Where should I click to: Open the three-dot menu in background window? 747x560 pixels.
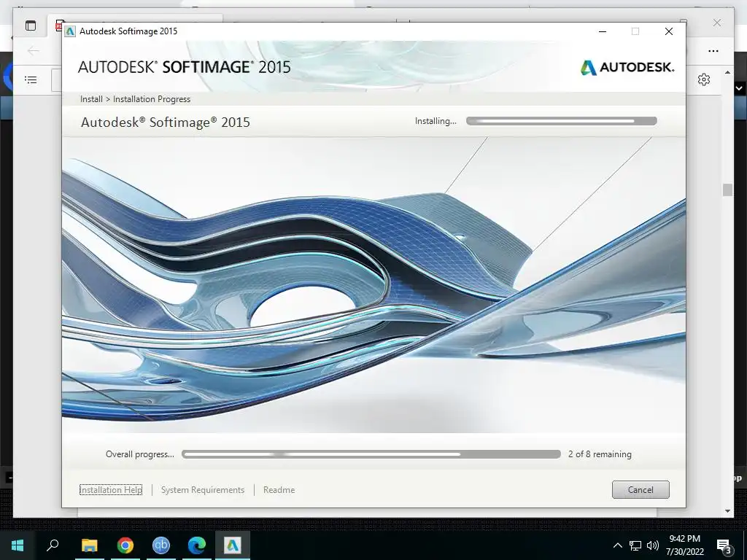click(x=713, y=51)
